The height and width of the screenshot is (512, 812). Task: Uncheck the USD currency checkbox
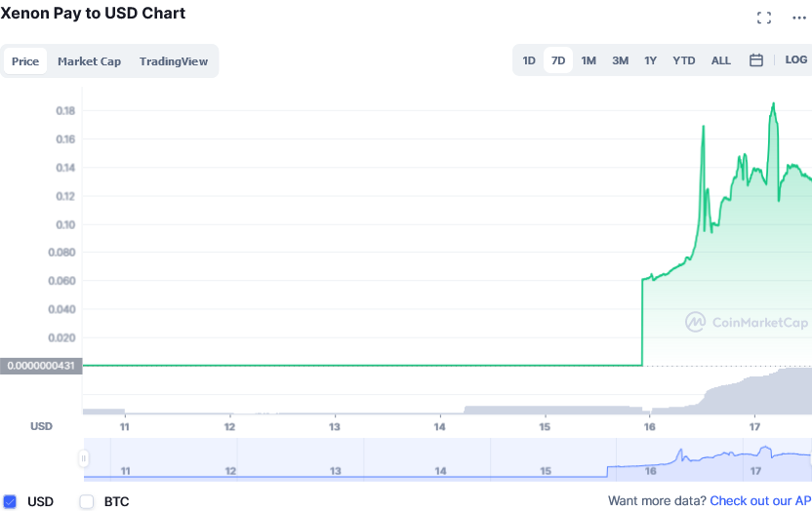[x=10, y=501]
